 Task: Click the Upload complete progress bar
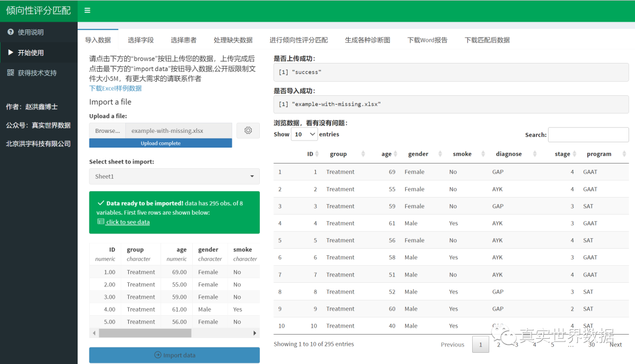(x=161, y=143)
